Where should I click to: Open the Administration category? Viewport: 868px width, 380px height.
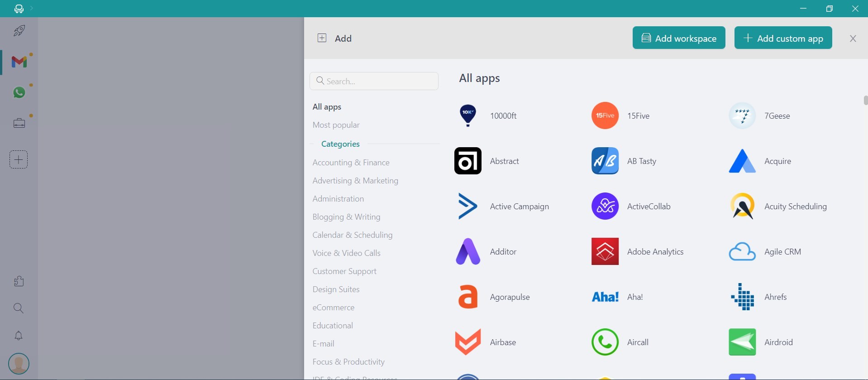click(x=338, y=199)
